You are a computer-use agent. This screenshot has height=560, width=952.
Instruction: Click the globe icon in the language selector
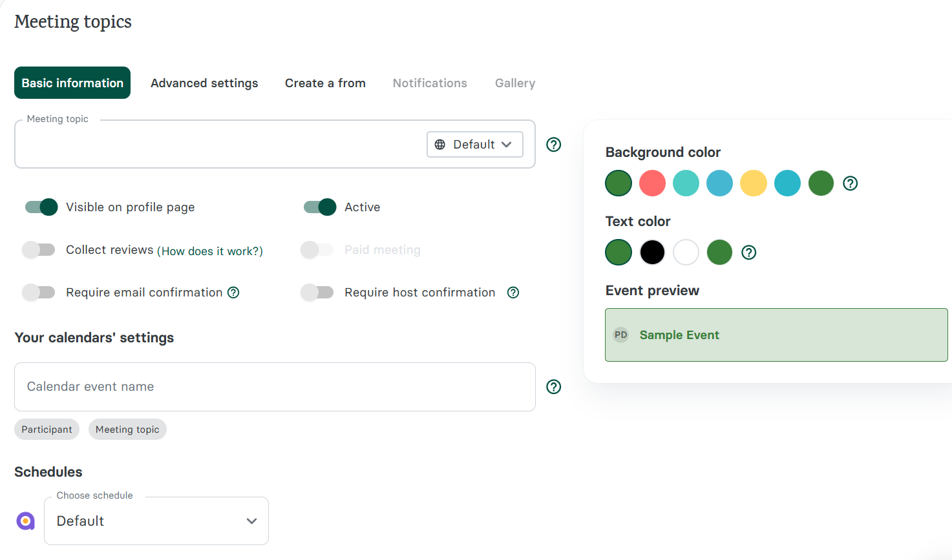(x=441, y=144)
